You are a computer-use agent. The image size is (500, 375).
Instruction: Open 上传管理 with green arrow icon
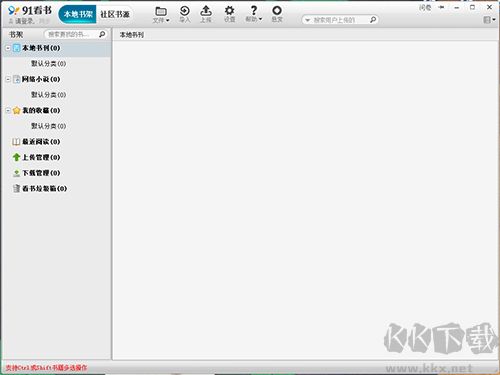(x=36, y=157)
